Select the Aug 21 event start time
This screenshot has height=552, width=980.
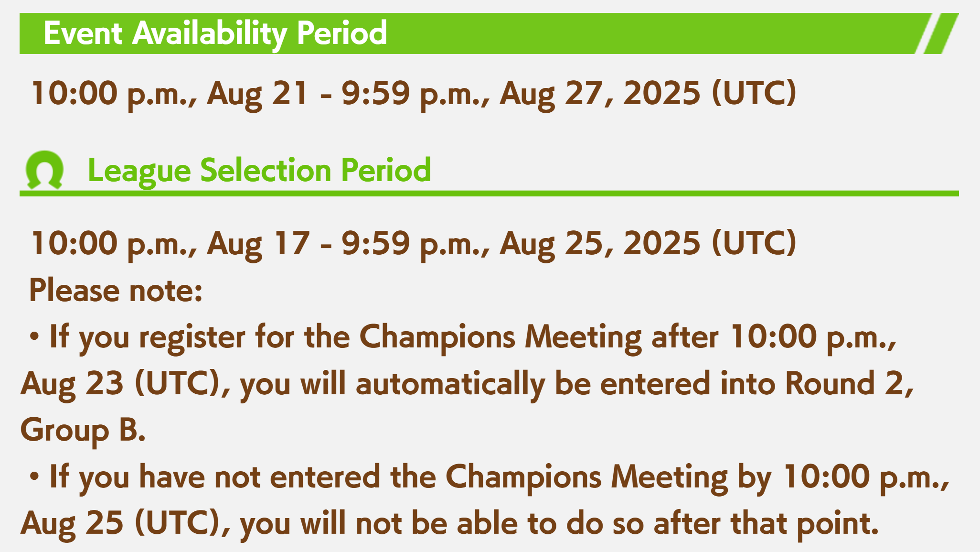click(169, 93)
